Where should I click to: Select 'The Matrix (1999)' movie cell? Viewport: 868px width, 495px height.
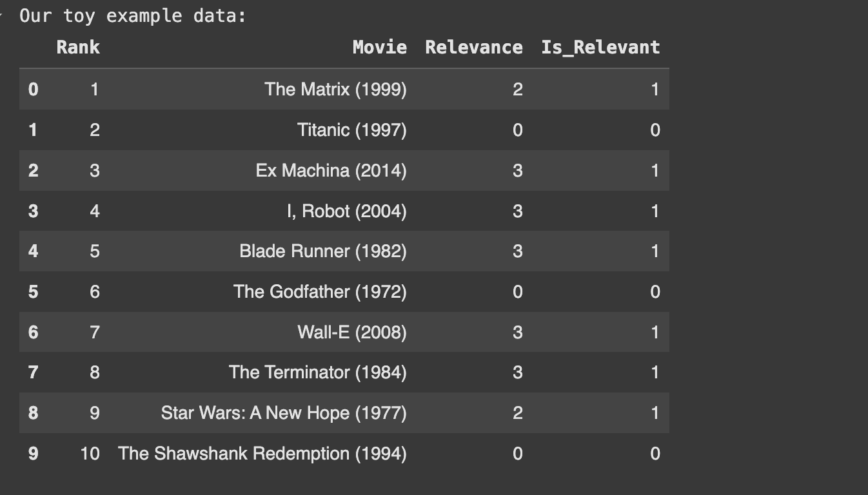(335, 89)
